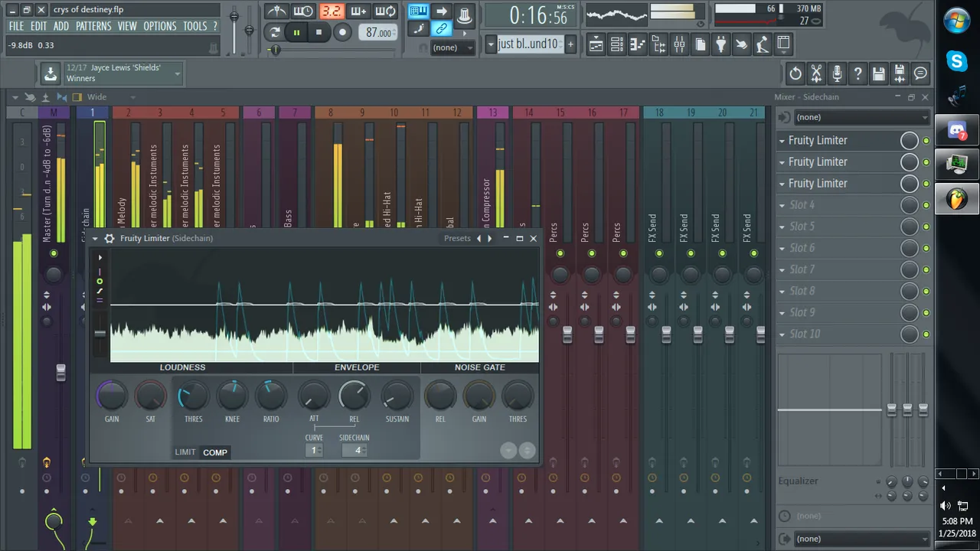The height and width of the screenshot is (551, 980).
Task: Click main volume slider in toolbar
Action: (x=234, y=16)
